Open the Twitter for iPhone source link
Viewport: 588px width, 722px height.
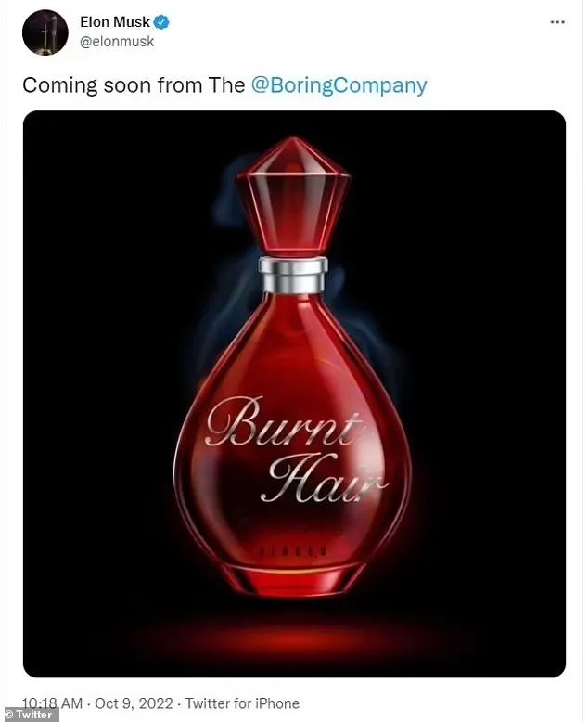pyautogui.click(x=242, y=703)
